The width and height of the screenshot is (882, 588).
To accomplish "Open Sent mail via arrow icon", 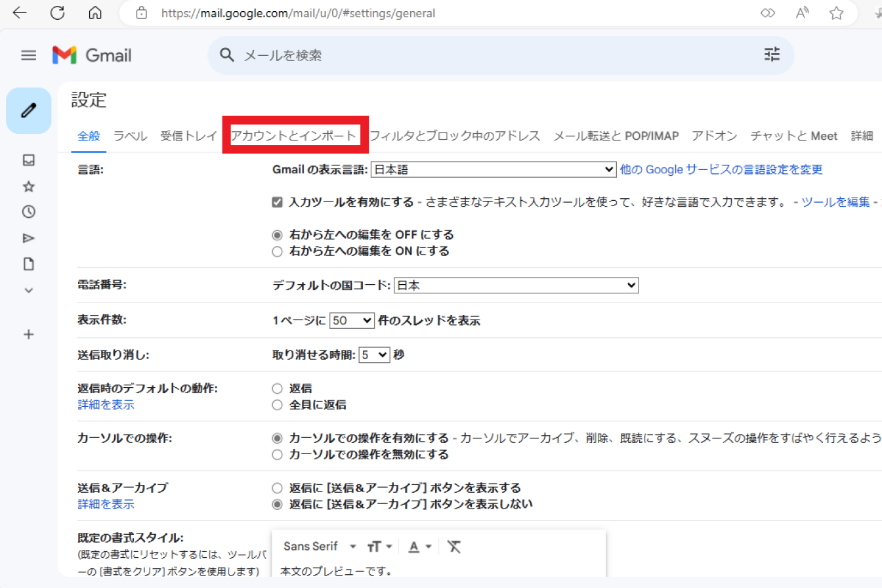I will click(x=29, y=238).
